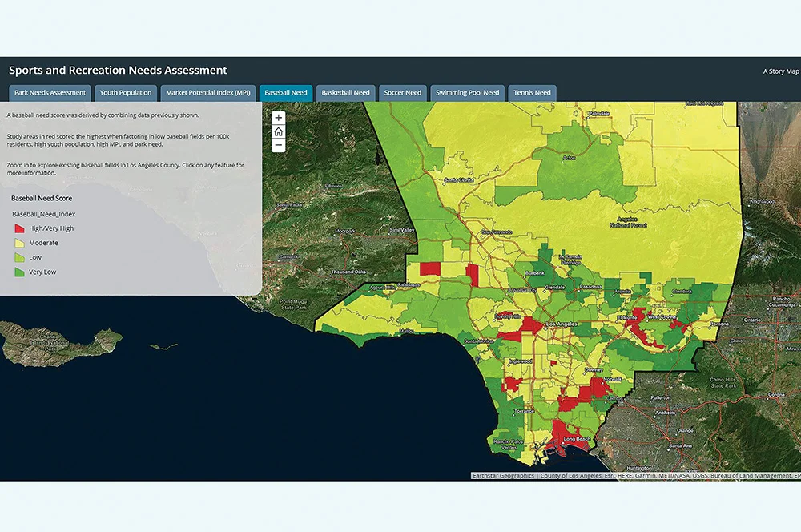This screenshot has height=532, width=801.
Task: Switch to the Basketball Need tab
Action: (x=346, y=92)
